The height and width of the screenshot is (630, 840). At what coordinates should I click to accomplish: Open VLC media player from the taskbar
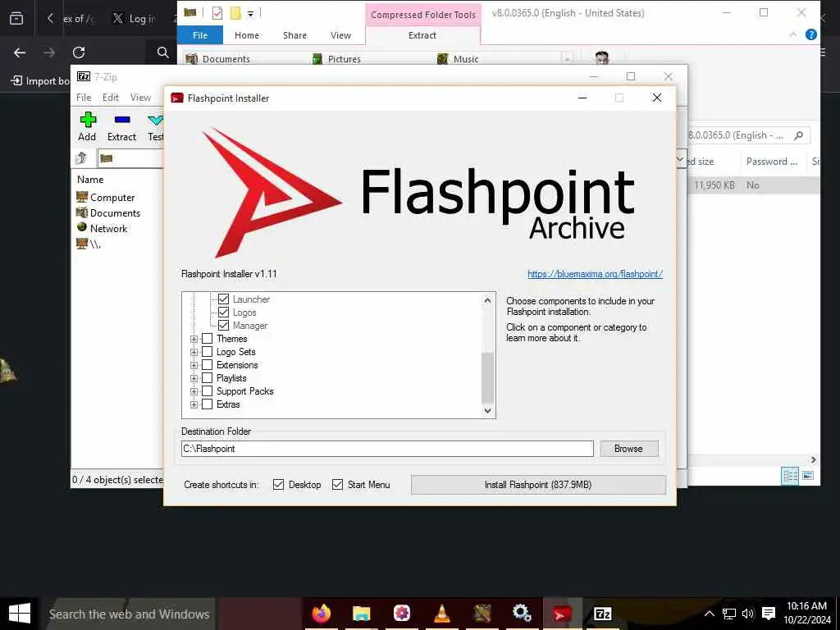click(x=442, y=614)
